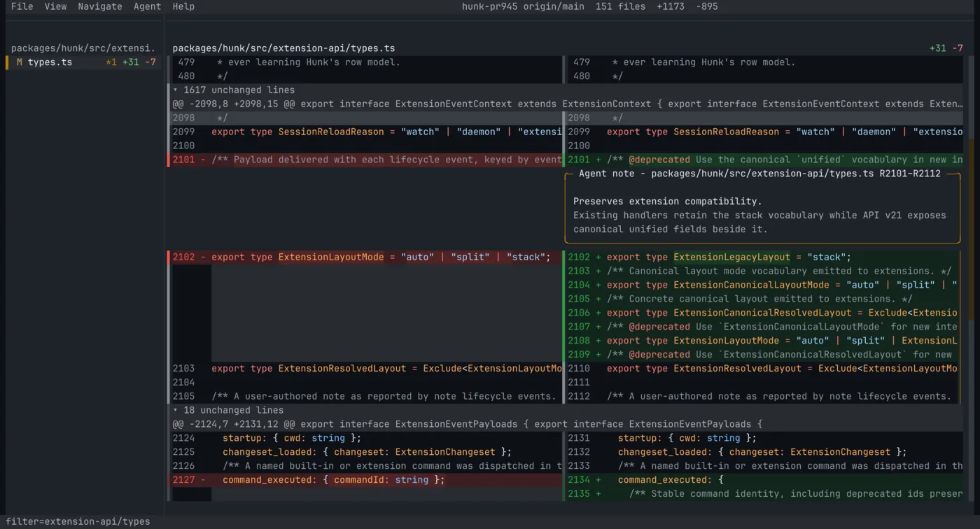This screenshot has height=529, width=980.
Task: Click the M modified marker beside types.ts
Action: click(x=20, y=62)
